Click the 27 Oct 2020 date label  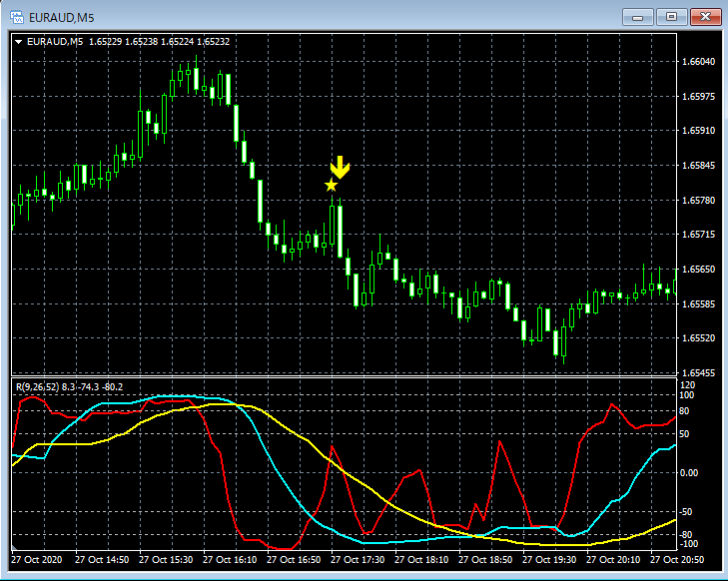[x=36, y=560]
